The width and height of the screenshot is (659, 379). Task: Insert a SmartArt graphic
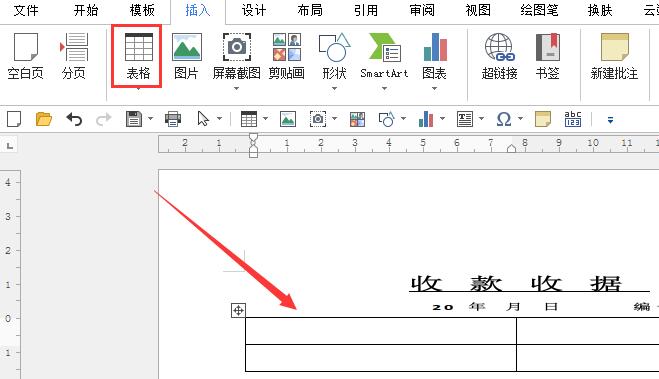[384, 56]
